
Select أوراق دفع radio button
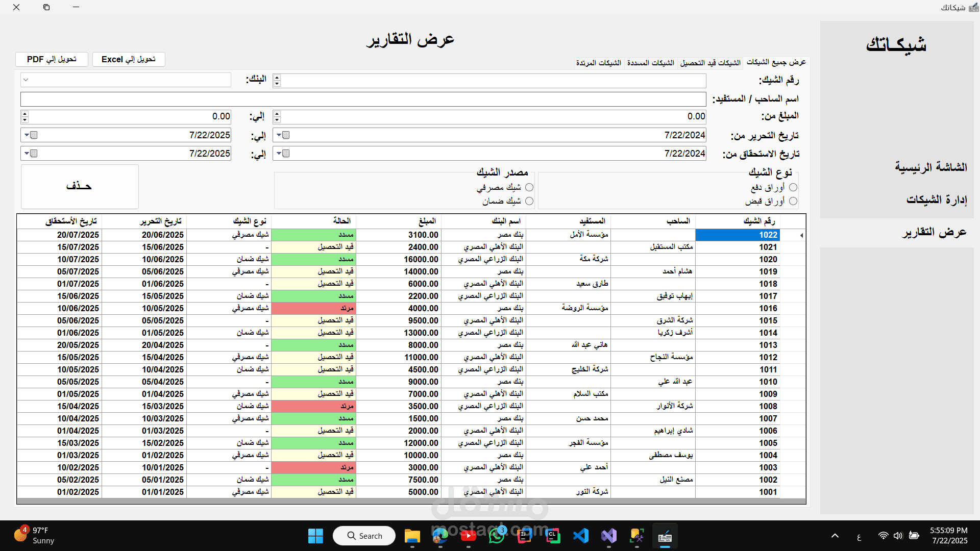click(x=793, y=188)
